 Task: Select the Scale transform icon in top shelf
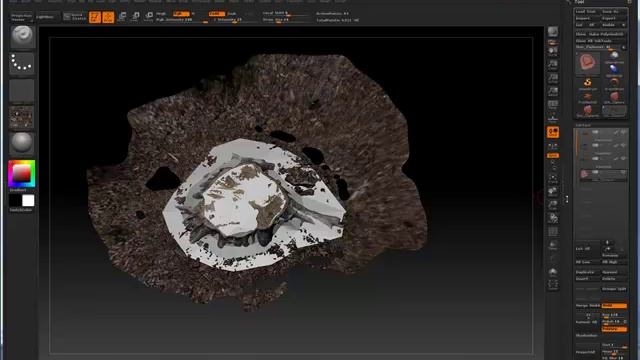pos(136,17)
